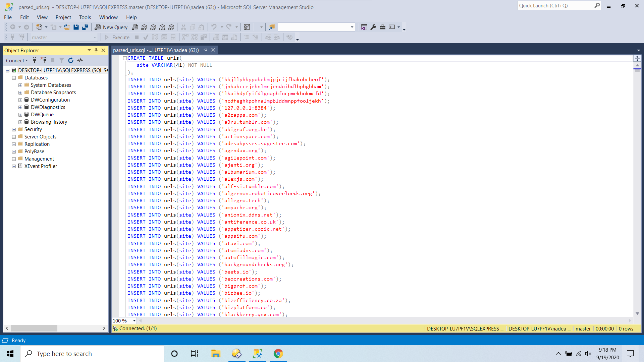Open the Connect dropdown button
The image size is (644, 362).
(x=17, y=60)
